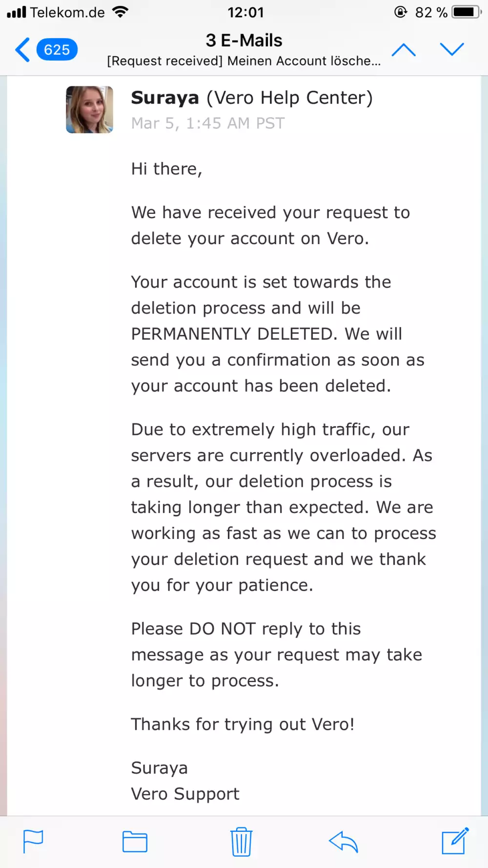Move email using the folder icon
The height and width of the screenshot is (868, 488).
[135, 842]
